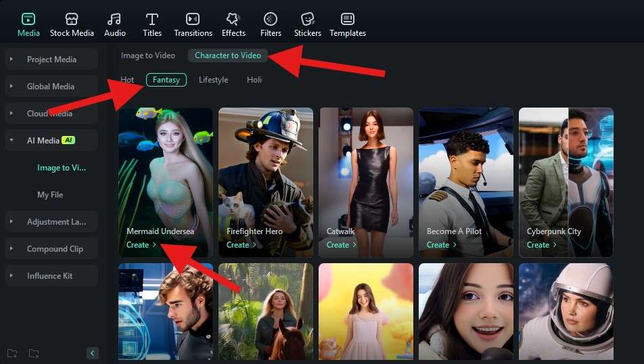The image size is (644, 364).
Task: Select the man with hologram screen thumbnail
Action: (x=166, y=312)
